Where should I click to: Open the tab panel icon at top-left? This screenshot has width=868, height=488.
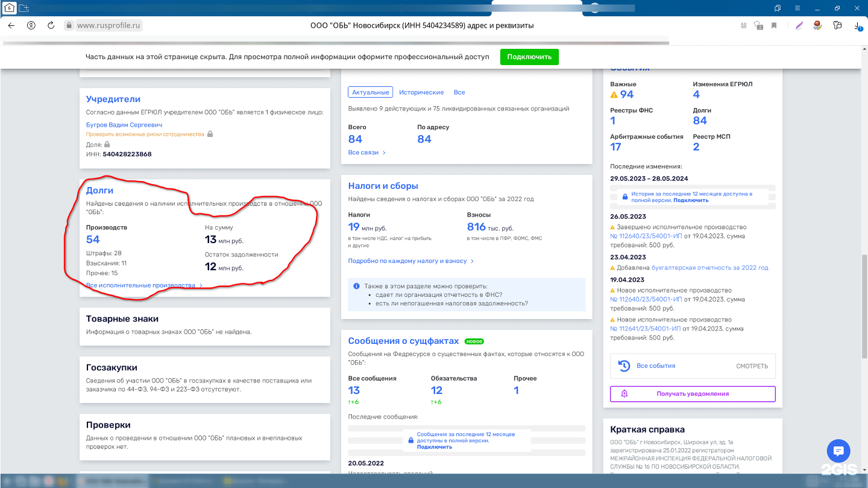[x=9, y=8]
